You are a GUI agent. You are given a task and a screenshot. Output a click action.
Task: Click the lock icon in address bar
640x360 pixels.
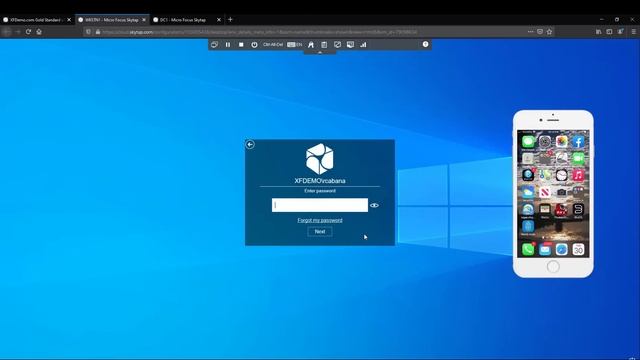point(98,32)
